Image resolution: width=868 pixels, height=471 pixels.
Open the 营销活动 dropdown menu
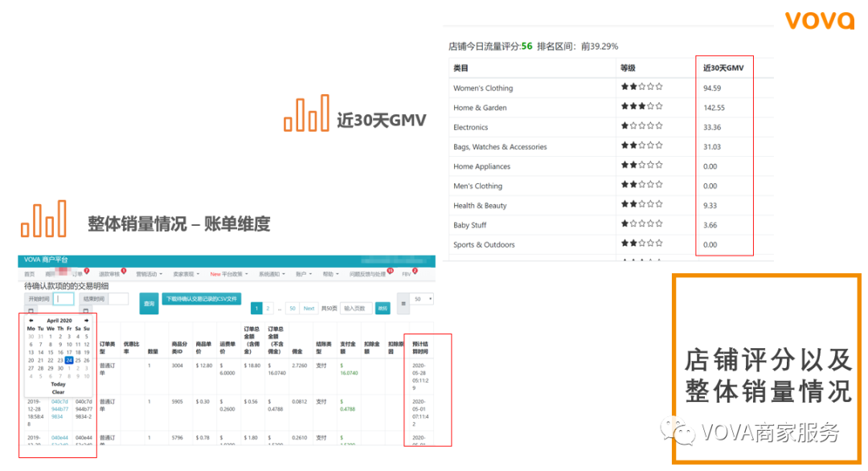tap(149, 273)
